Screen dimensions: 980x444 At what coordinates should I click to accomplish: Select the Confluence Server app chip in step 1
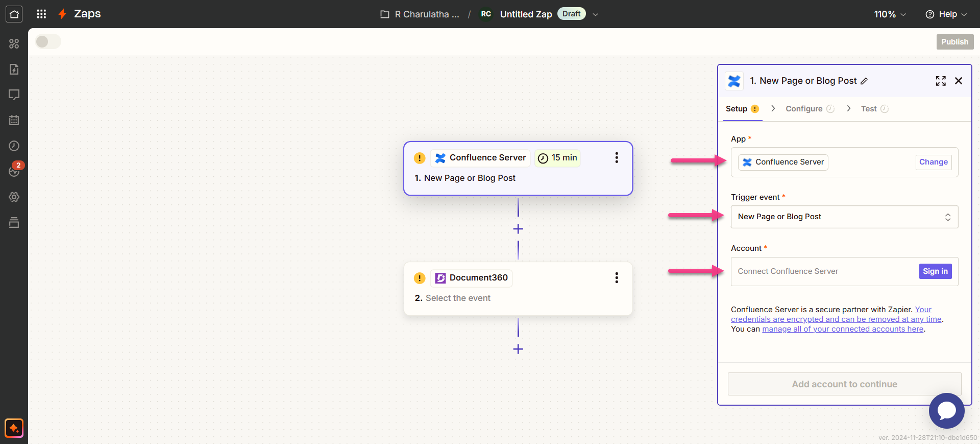480,158
